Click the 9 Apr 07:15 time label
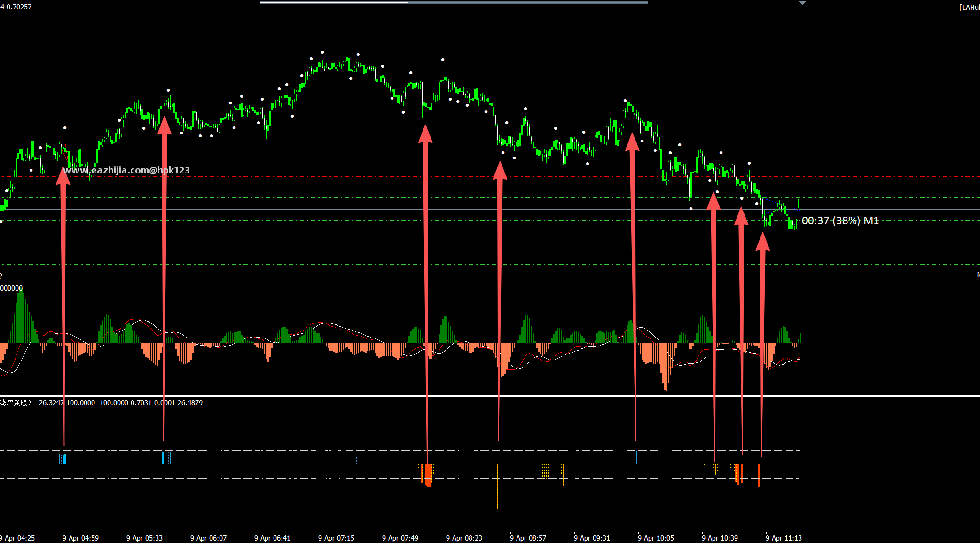The width and height of the screenshot is (980, 543). 336,538
